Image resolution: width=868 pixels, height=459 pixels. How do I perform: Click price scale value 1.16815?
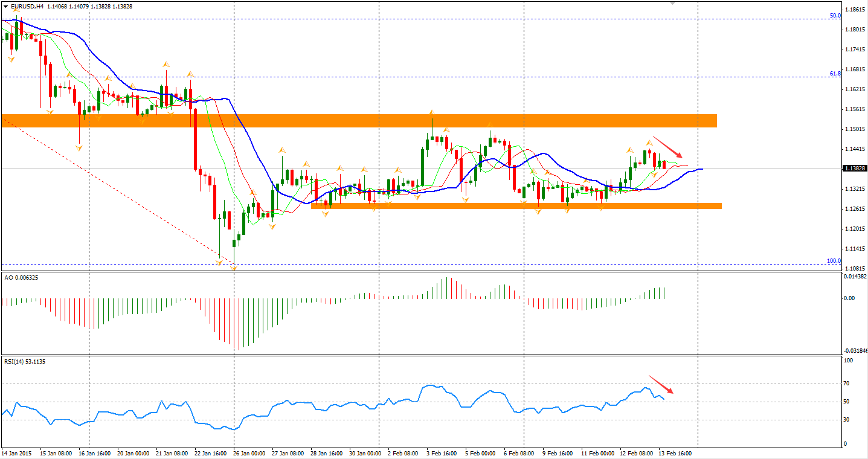point(855,69)
